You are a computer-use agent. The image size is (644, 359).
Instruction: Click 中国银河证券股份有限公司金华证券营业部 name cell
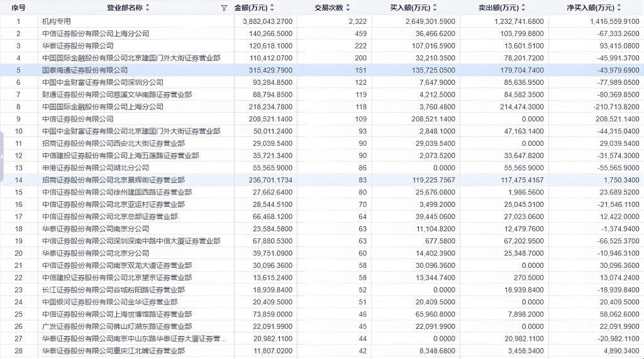[x=113, y=302]
